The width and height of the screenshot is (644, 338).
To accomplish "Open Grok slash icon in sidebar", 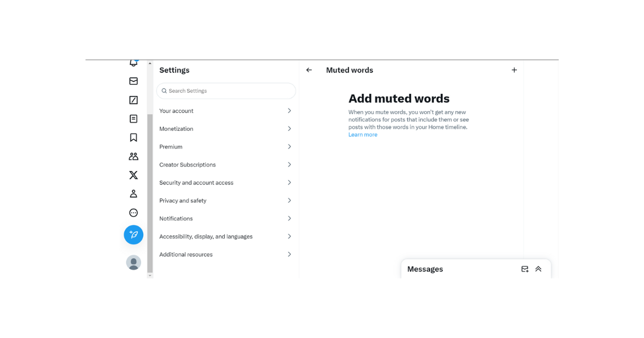I will point(134,100).
